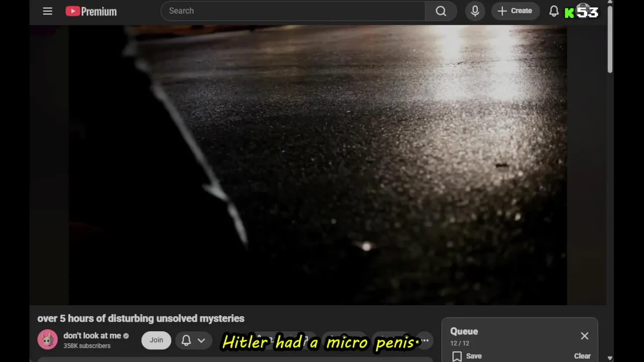Join the channel membership
Screen dimensions: 644x362
(x=156, y=340)
